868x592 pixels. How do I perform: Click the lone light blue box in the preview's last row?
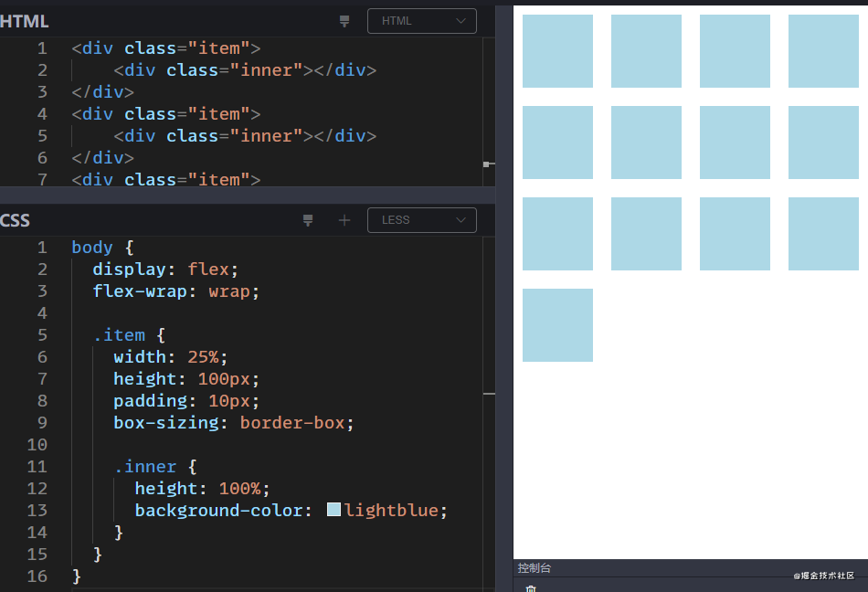[x=557, y=325]
